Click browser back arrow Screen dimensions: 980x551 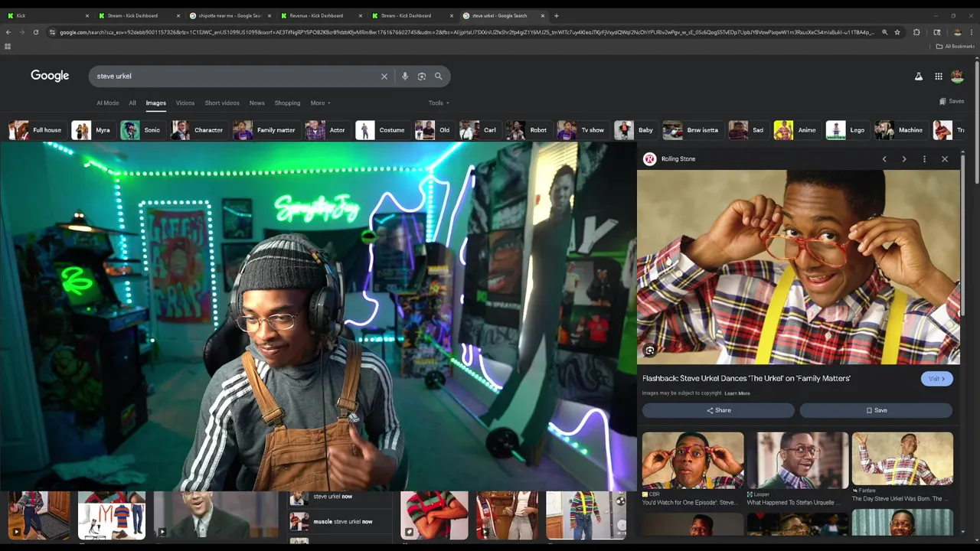pos(8,32)
